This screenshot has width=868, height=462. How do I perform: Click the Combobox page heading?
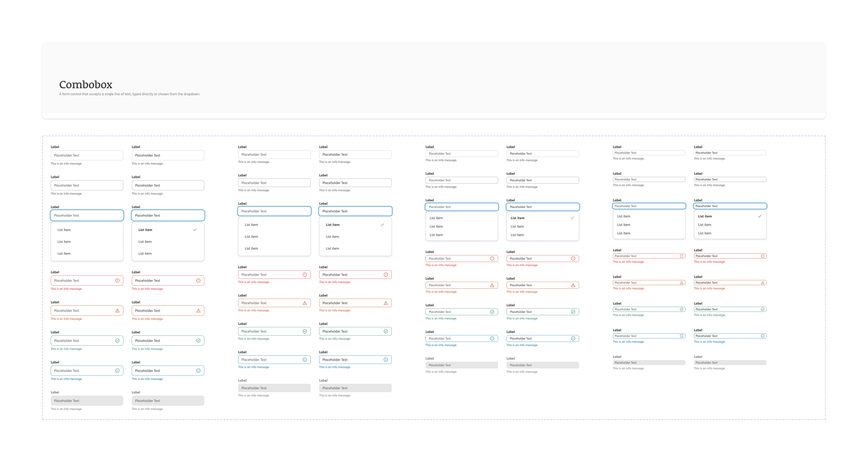(x=86, y=85)
